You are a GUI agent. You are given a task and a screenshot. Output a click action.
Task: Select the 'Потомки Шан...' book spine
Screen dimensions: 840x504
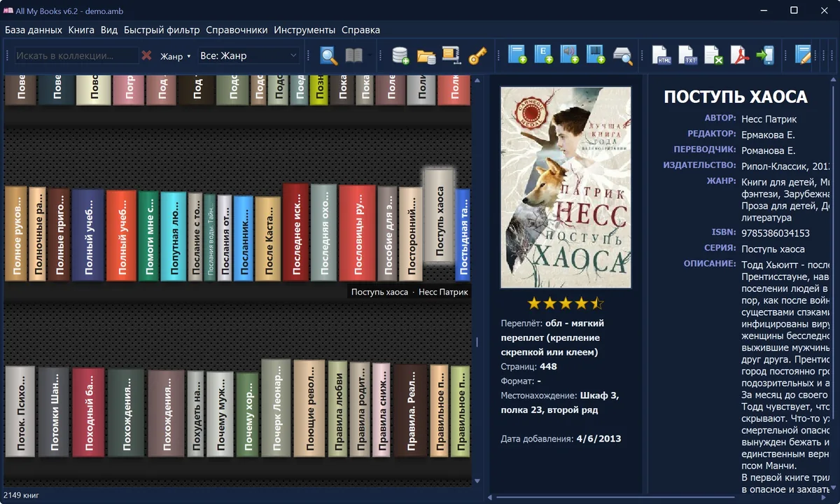(54, 412)
